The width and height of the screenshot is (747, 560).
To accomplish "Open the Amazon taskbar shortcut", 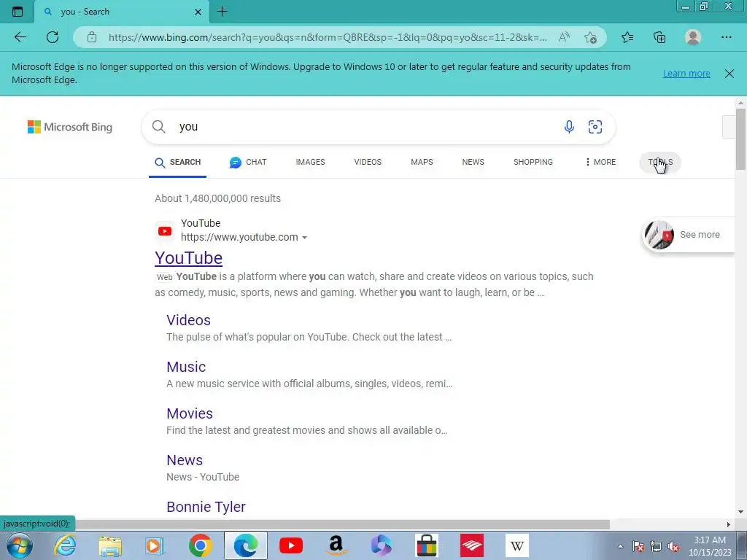I will click(x=336, y=545).
